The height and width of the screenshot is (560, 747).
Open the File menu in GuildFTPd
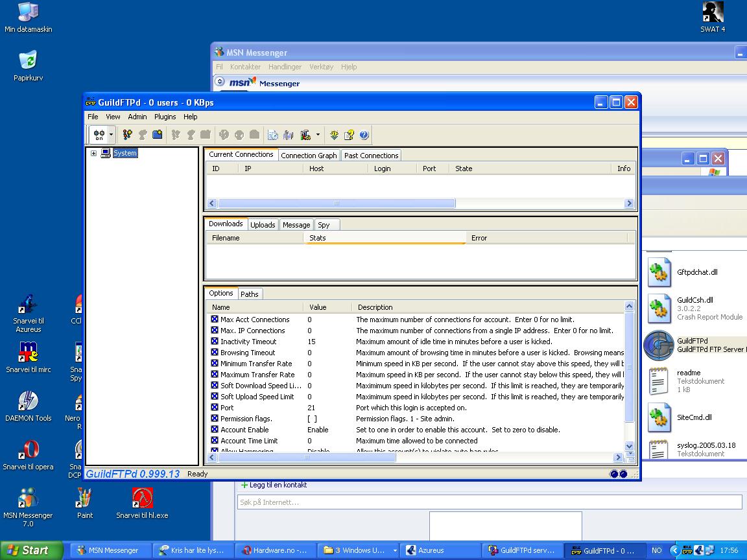[x=93, y=117]
